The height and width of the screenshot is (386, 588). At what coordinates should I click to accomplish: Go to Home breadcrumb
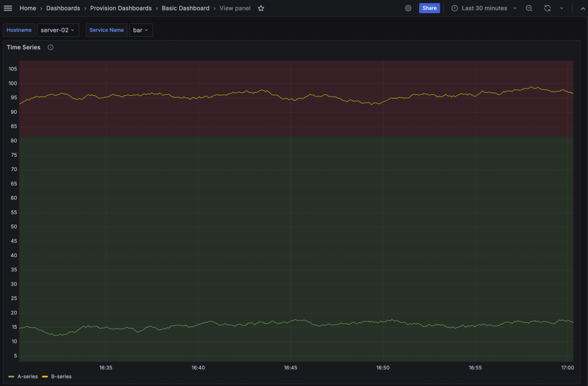28,8
